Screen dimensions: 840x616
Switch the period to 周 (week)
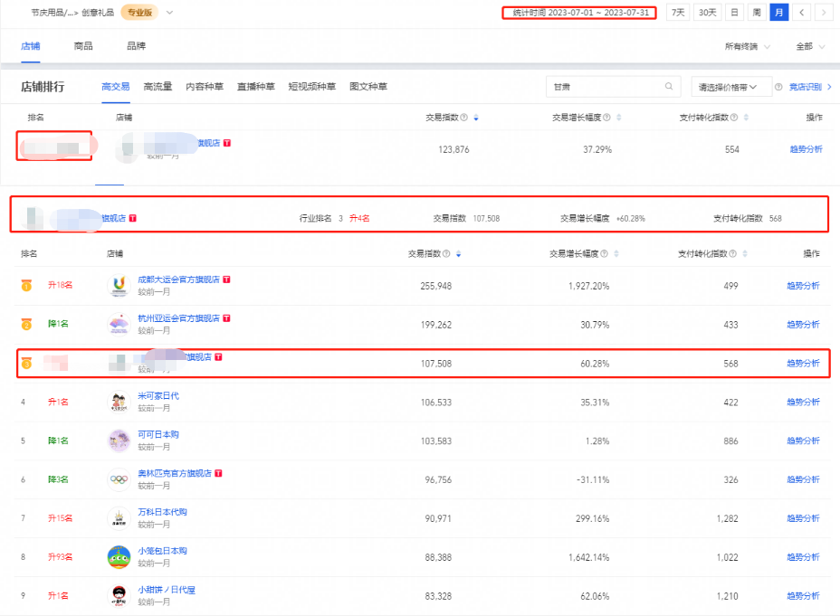(x=757, y=13)
